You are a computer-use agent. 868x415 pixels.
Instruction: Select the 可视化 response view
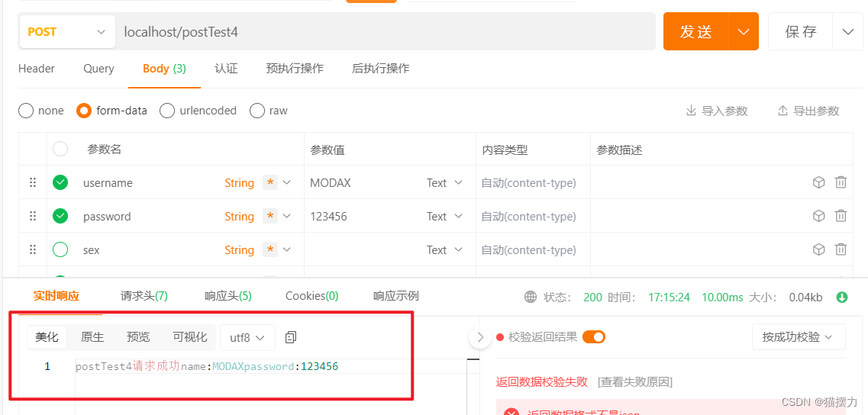coord(190,337)
